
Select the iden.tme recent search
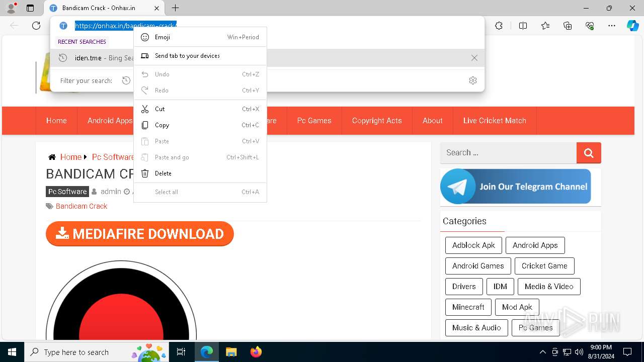267,58
